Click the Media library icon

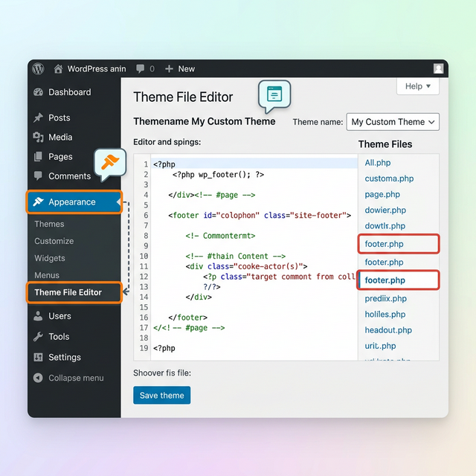(x=38, y=137)
